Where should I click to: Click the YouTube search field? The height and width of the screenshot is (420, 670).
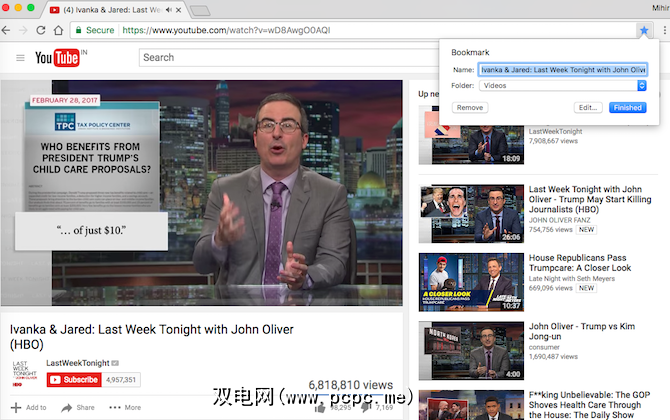pos(288,58)
